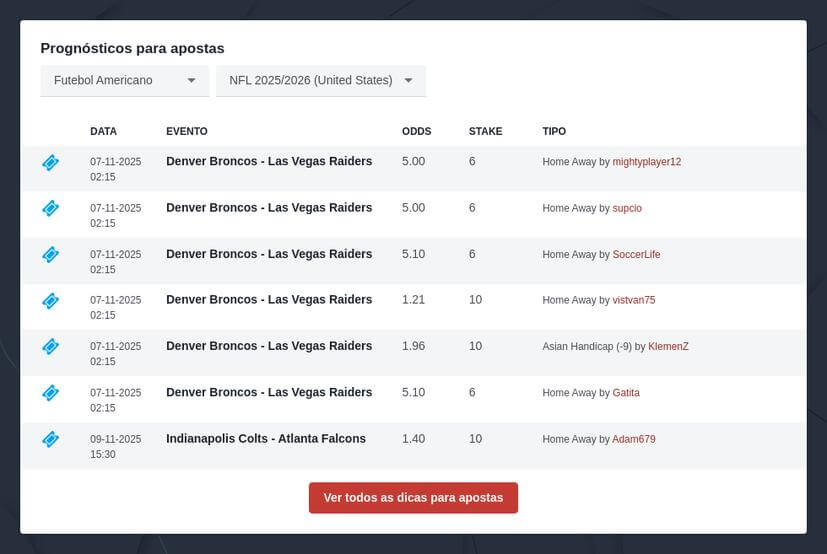Open tipster Adam679's profile link
Screen dimensions: 827x554
coord(633,439)
